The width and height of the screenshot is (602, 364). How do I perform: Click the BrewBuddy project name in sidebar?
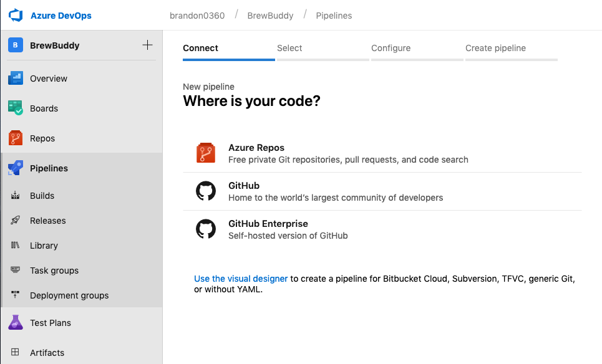[x=55, y=45]
